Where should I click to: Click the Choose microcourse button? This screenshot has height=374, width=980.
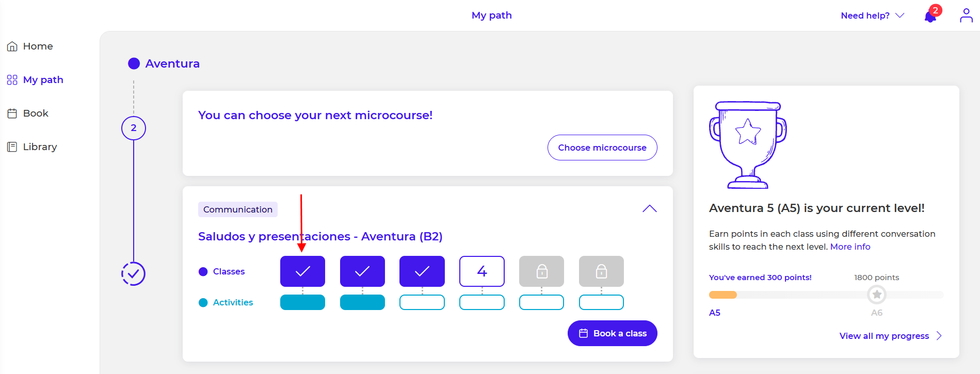(602, 148)
